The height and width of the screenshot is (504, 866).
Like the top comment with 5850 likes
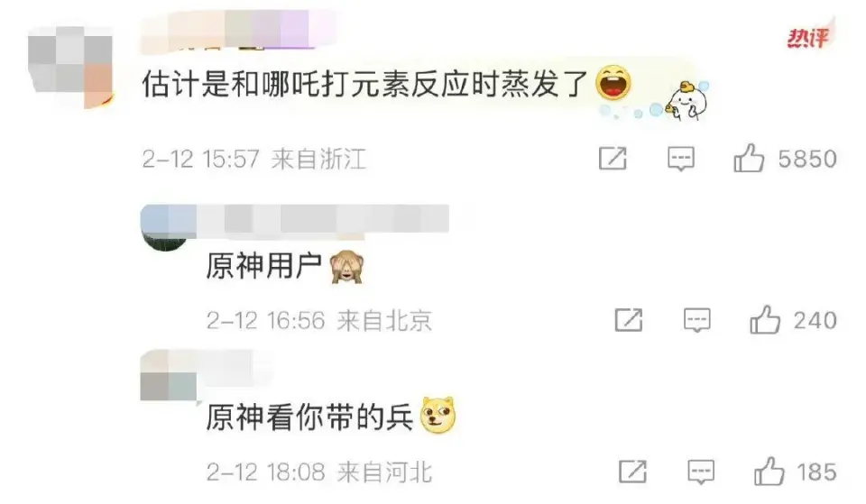pyautogui.click(x=749, y=159)
